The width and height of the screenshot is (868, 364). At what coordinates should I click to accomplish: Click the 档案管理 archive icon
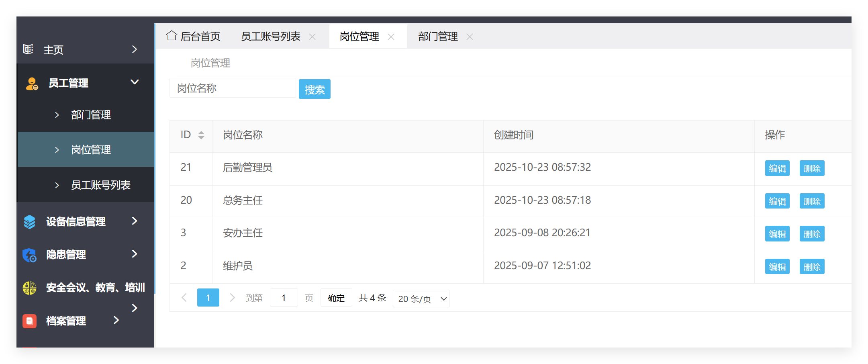point(29,321)
